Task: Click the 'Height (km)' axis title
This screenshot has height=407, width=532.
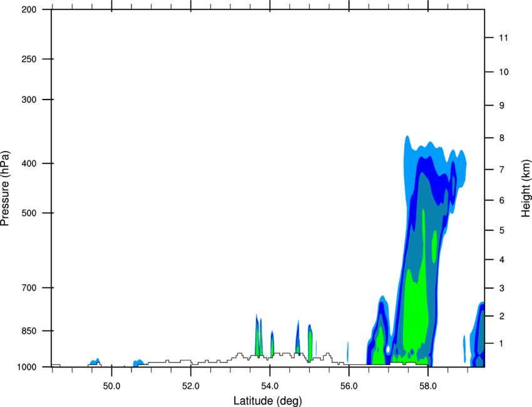Action: coord(526,188)
